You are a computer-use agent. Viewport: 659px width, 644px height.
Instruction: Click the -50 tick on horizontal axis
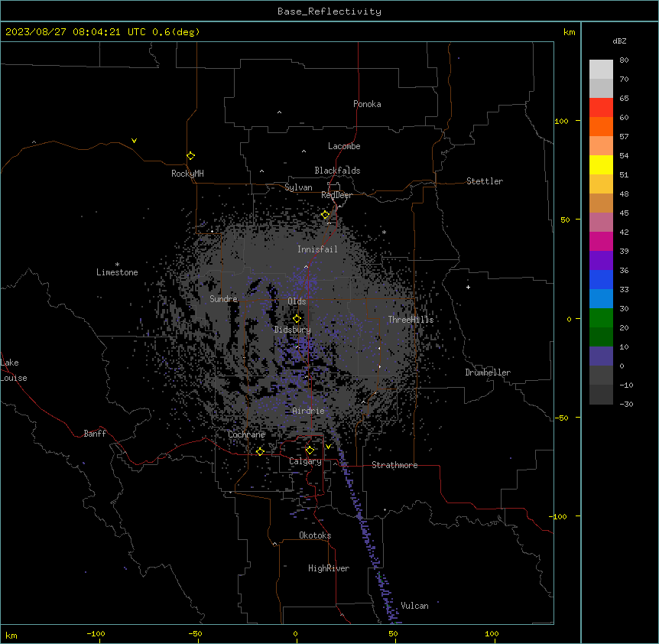point(195,633)
